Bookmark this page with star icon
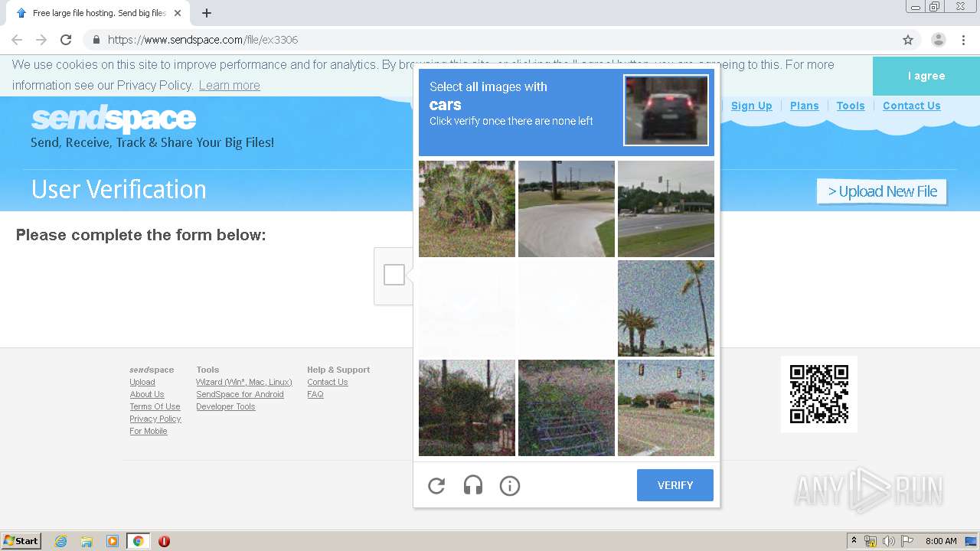980x551 pixels. click(x=908, y=40)
